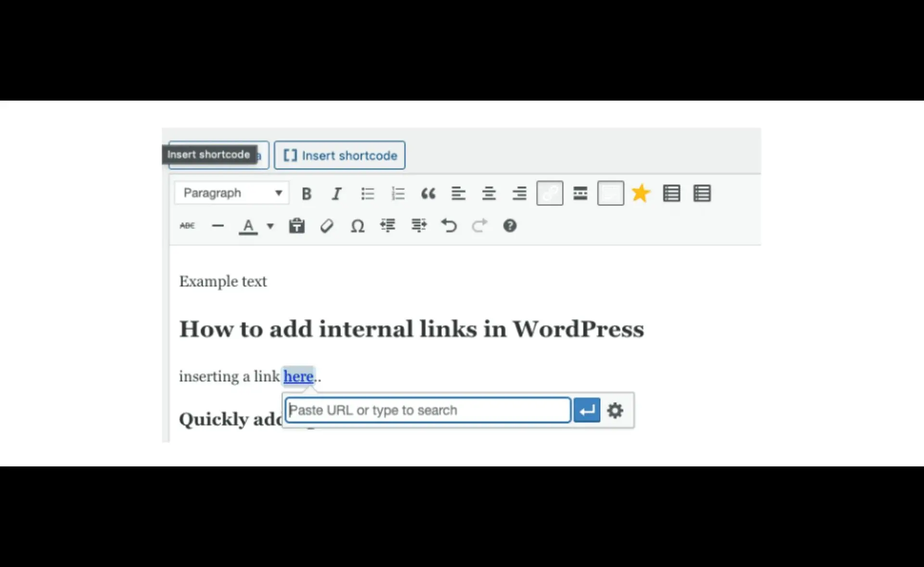This screenshot has width=924, height=567.
Task: Click the 'Example text' paragraph
Action: (223, 282)
